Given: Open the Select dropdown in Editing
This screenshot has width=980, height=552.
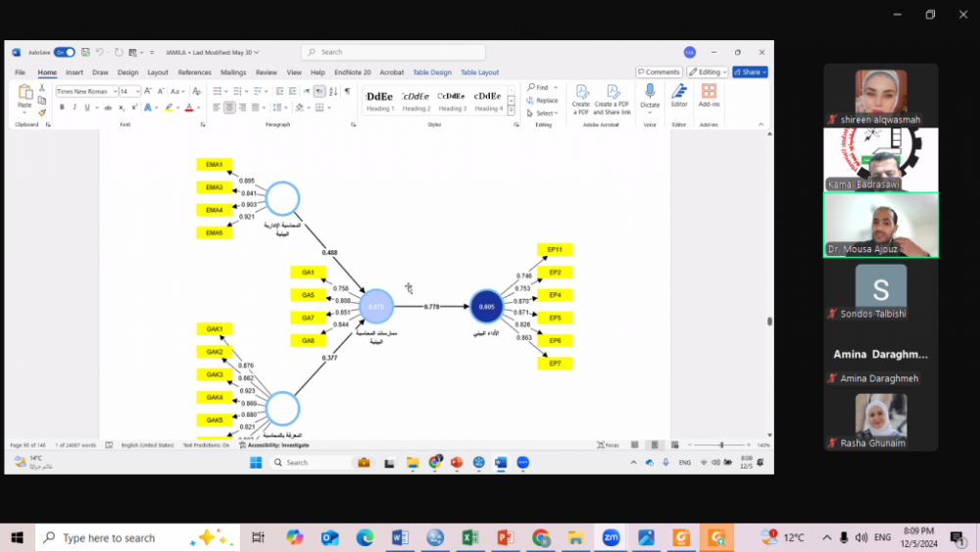Looking at the screenshot, I should click(543, 113).
